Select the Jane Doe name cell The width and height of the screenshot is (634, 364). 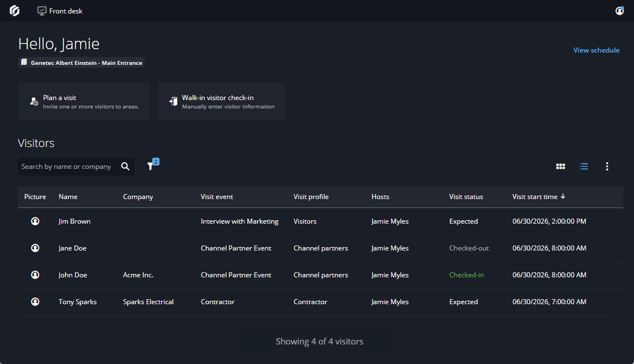tap(72, 248)
